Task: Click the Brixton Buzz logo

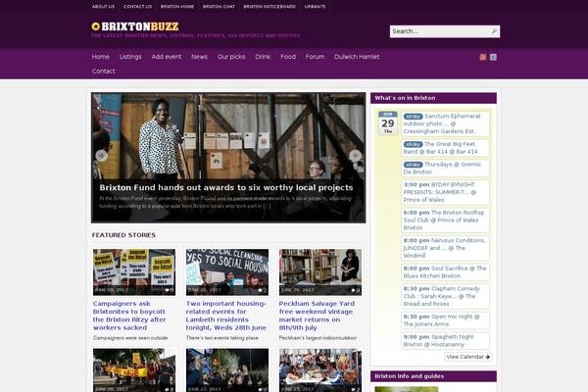Action: pos(135,26)
